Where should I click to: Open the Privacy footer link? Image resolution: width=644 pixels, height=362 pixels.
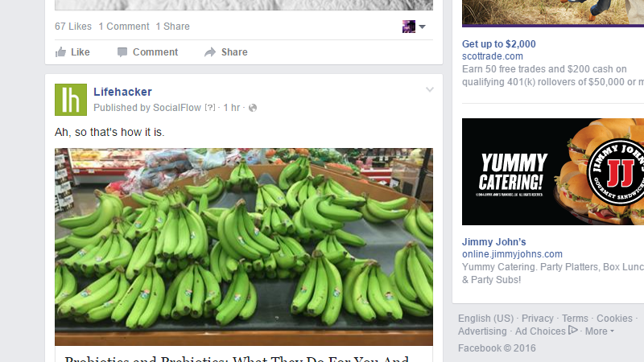537,319
